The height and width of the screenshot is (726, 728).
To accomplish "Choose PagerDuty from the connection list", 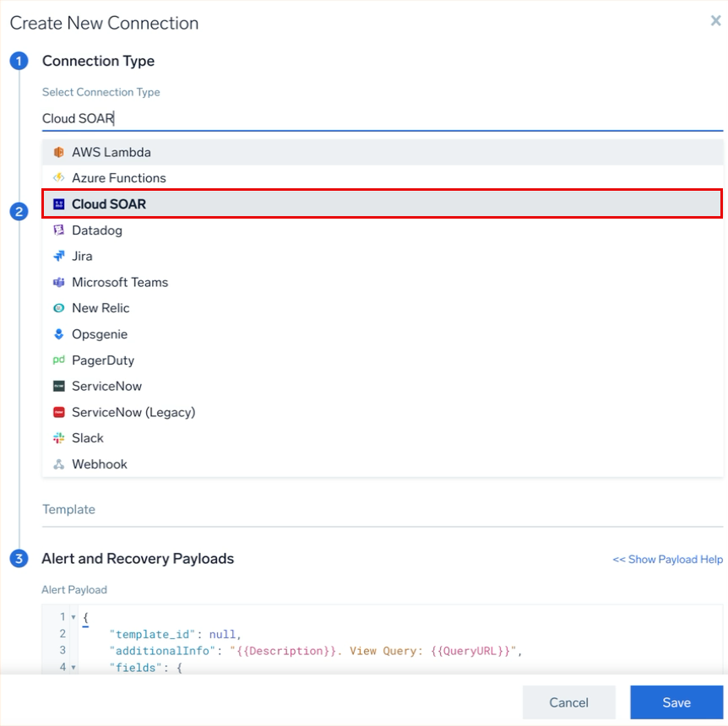I will [x=103, y=360].
